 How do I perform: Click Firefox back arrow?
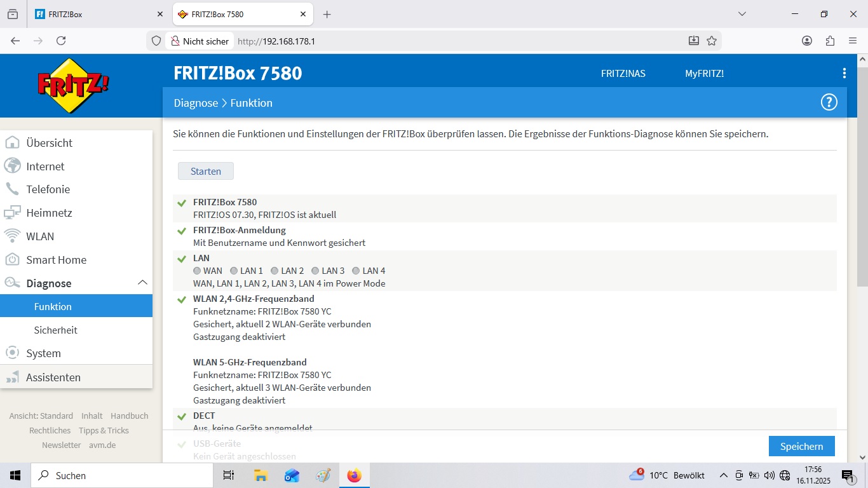pyautogui.click(x=15, y=41)
